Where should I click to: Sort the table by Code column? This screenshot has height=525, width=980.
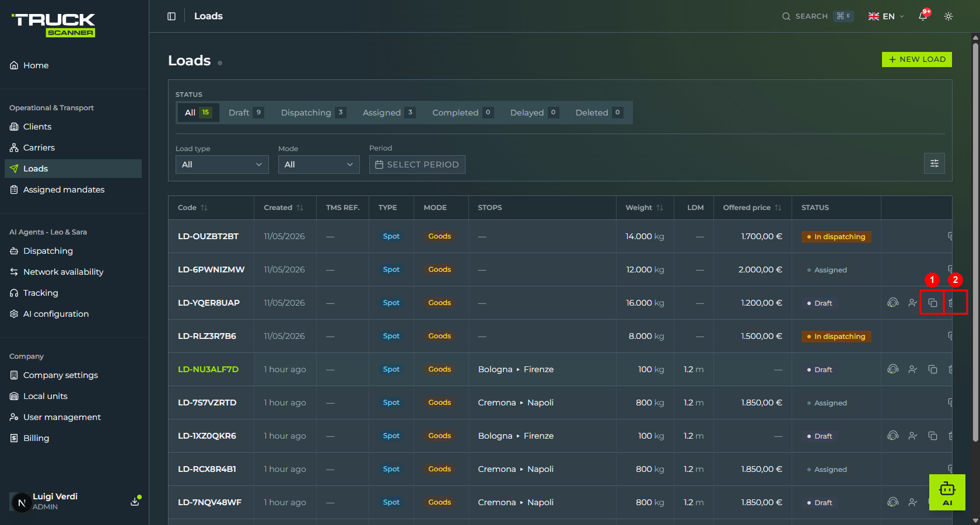[192, 208]
